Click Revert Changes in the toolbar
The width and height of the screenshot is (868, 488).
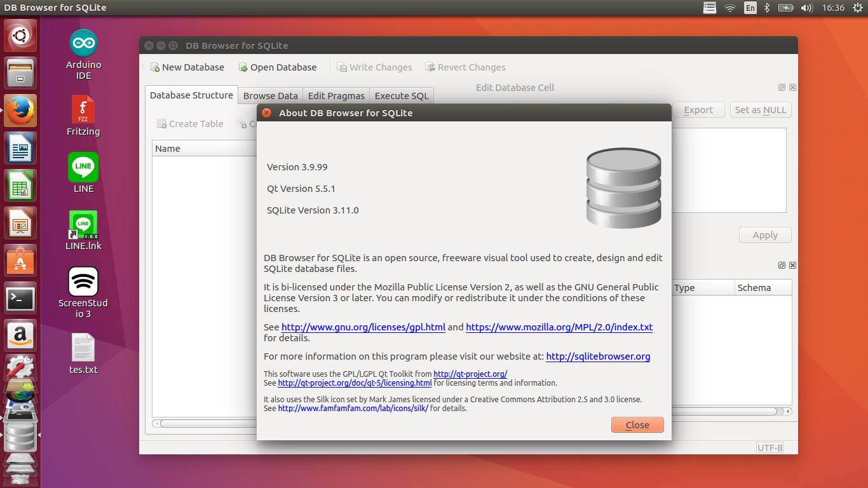click(466, 67)
